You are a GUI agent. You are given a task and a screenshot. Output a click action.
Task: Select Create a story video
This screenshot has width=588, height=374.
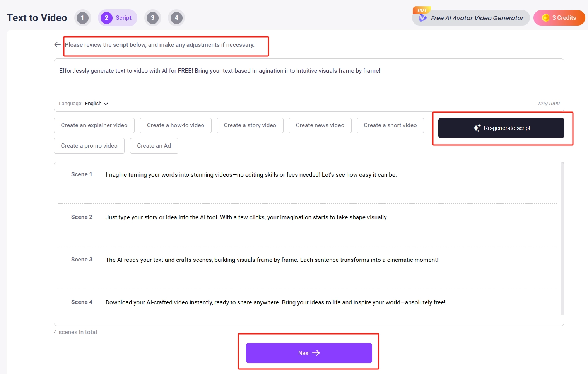(250, 125)
